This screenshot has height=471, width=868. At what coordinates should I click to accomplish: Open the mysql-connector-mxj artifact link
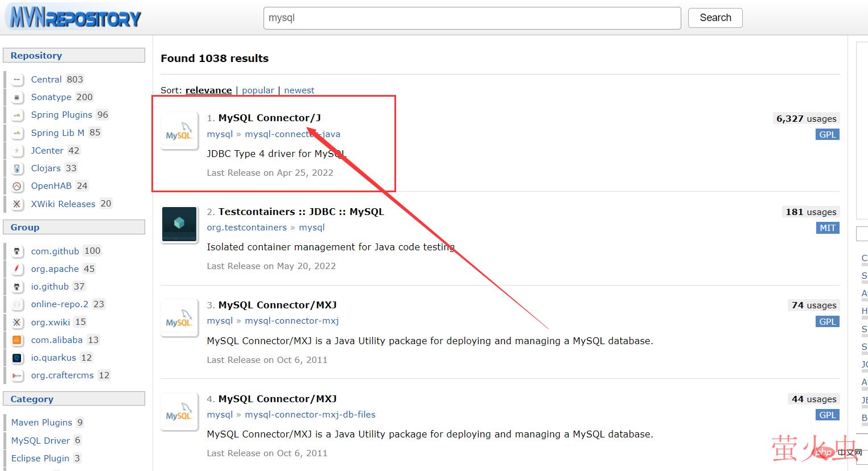(x=291, y=321)
